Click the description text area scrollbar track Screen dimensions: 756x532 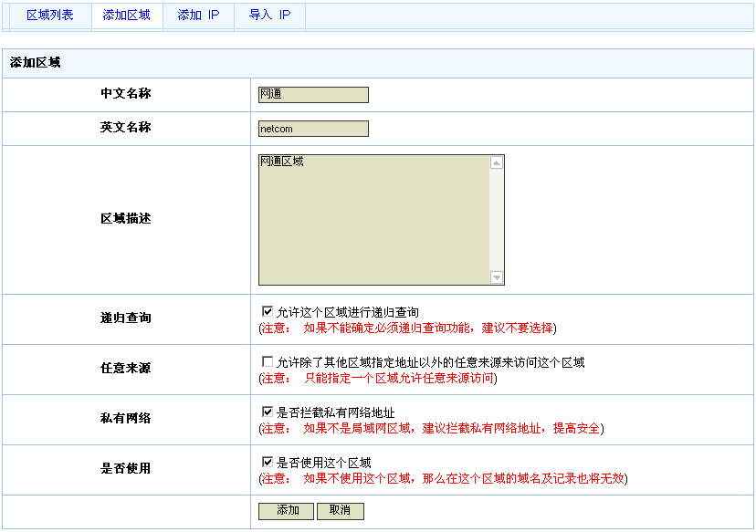497,220
